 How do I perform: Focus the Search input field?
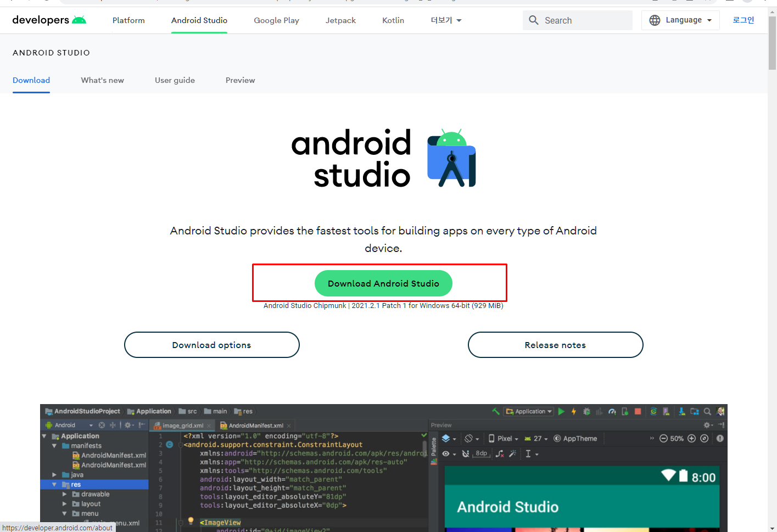pyautogui.click(x=578, y=20)
